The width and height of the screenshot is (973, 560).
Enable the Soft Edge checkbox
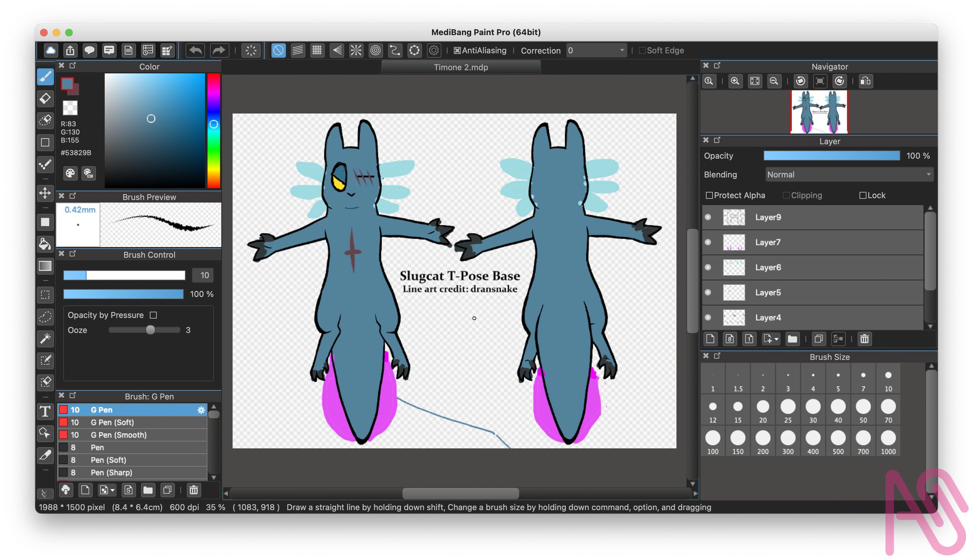[642, 51]
